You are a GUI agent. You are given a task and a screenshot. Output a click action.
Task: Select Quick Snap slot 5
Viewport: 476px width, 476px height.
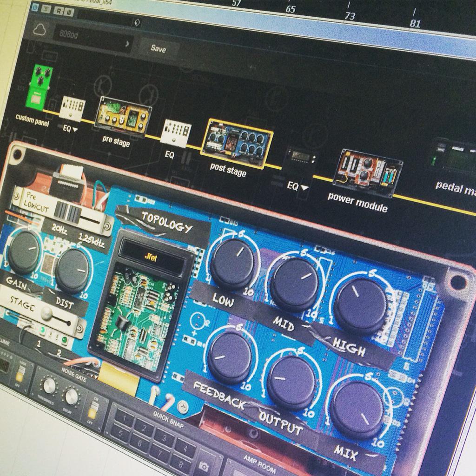point(120,433)
